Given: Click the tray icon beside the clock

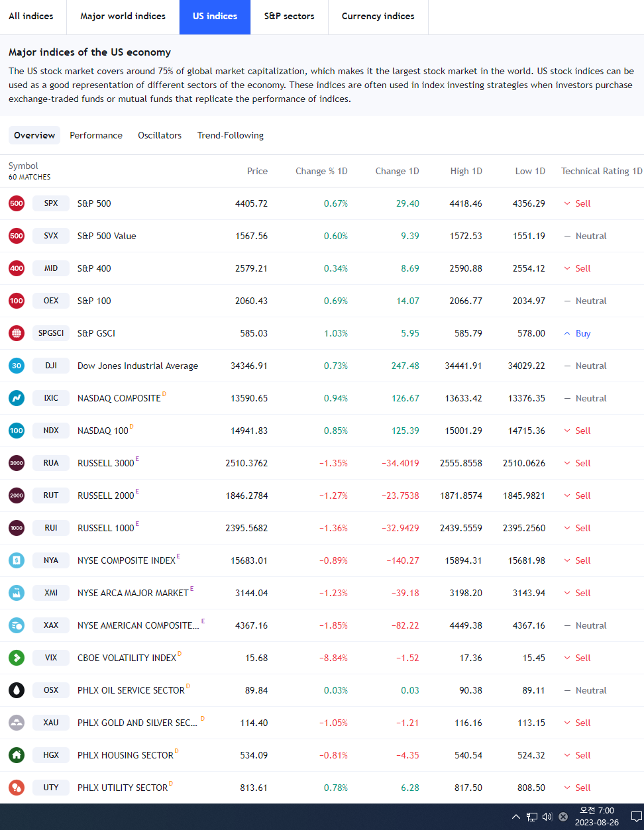Looking at the screenshot, I should pos(563,817).
